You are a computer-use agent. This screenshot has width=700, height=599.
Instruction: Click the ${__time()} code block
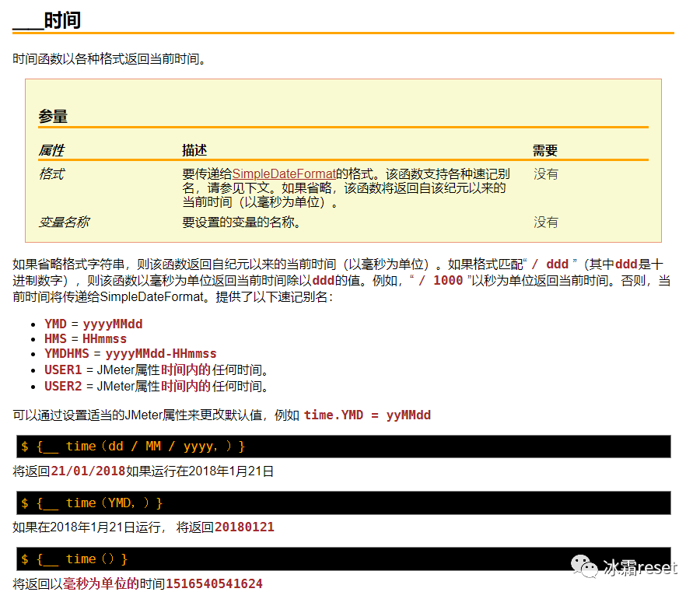click(x=343, y=559)
